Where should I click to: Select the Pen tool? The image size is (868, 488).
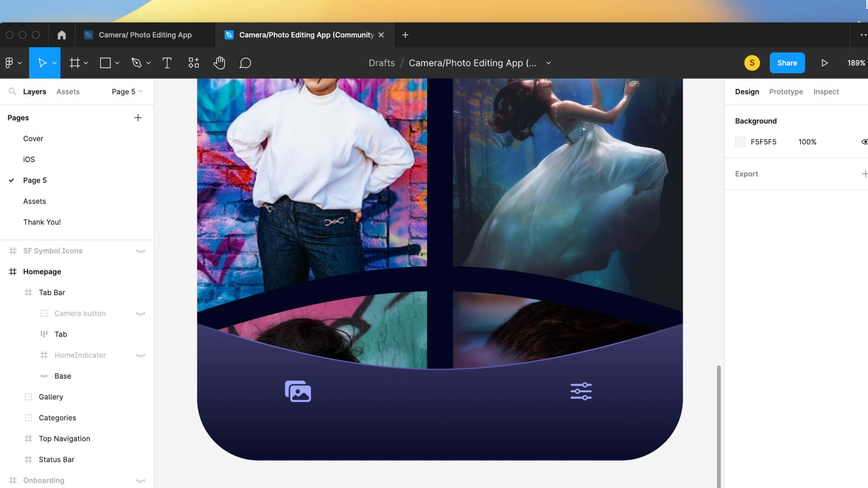(x=137, y=63)
